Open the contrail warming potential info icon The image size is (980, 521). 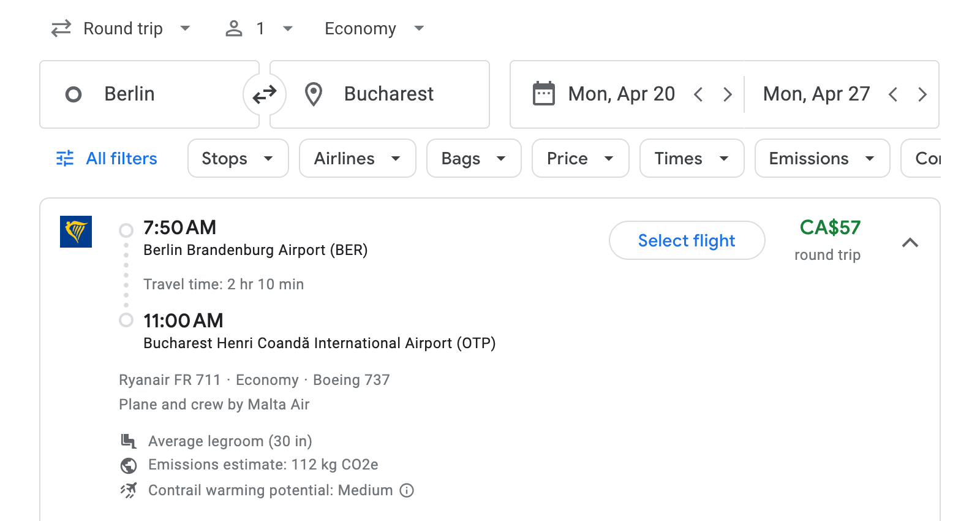tap(407, 490)
